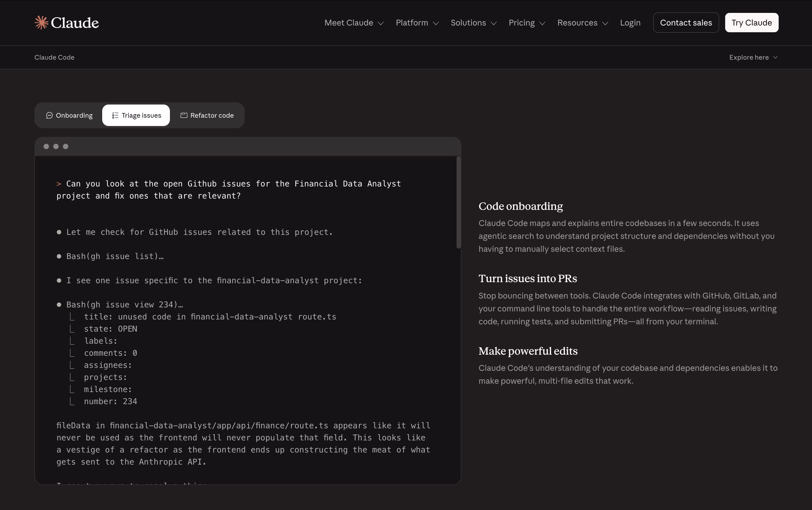Click the 'I see one issue specific' line
812x510 pixels.
pyautogui.click(x=214, y=280)
